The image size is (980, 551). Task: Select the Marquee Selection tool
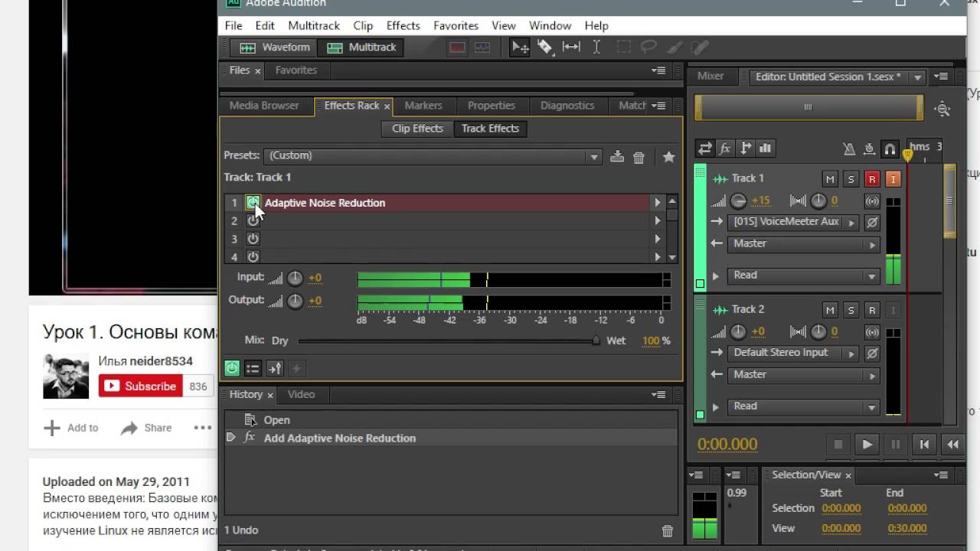coord(623,47)
